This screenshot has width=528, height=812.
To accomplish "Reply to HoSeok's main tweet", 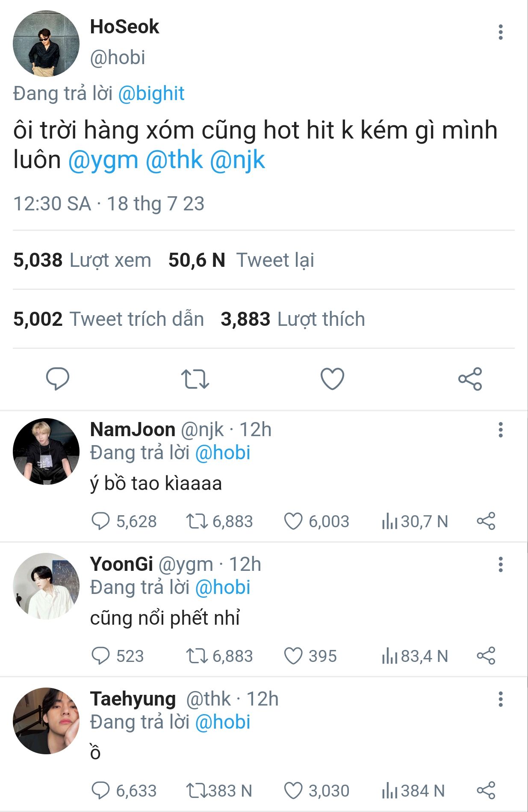I will (58, 379).
